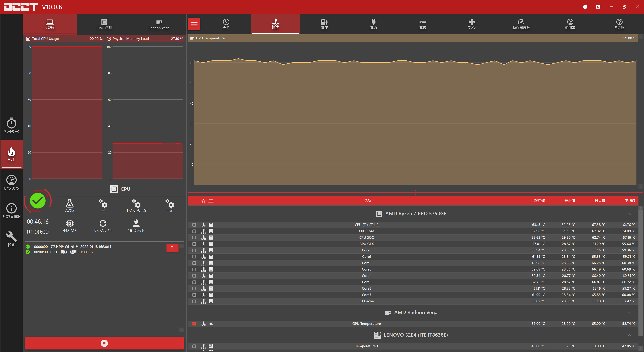Open System Information in sidebar

click(x=11, y=211)
